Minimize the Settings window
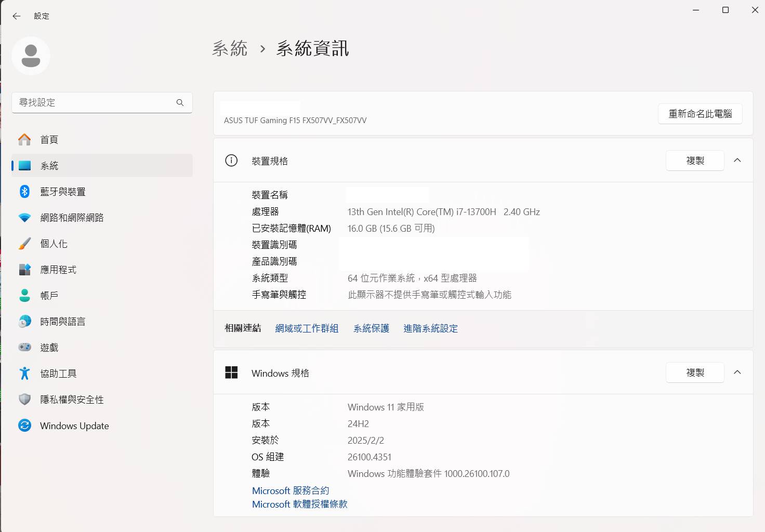Viewport: 765px width, 532px height. pyautogui.click(x=696, y=10)
